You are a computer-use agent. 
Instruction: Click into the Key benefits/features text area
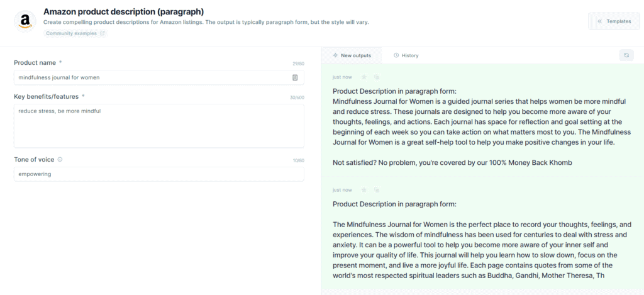pyautogui.click(x=159, y=126)
